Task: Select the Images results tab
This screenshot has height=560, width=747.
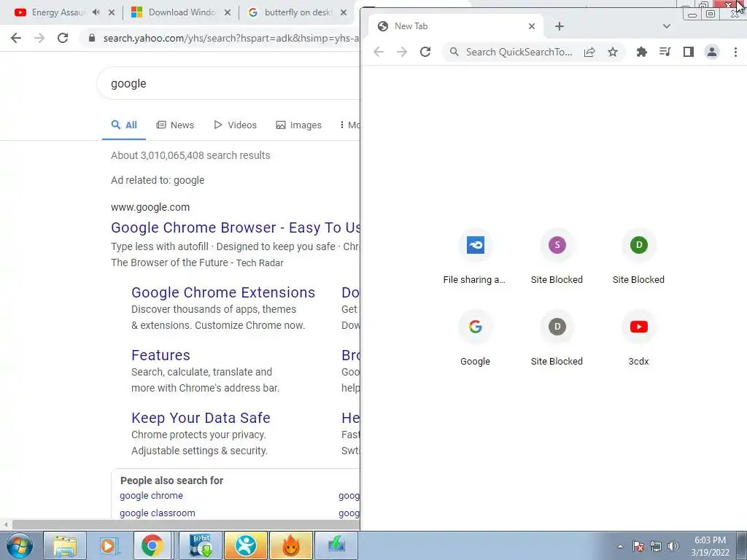Action: [298, 125]
